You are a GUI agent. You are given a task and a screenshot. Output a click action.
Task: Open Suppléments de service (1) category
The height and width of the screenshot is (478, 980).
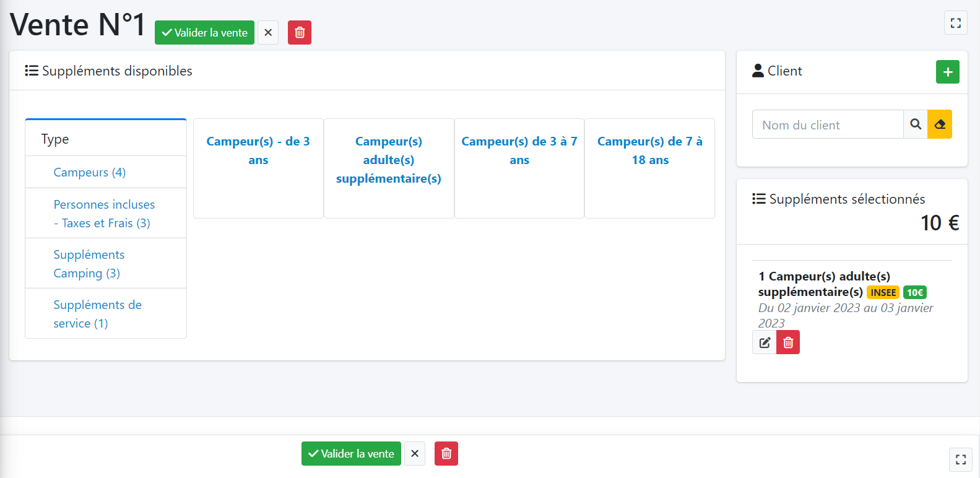pyautogui.click(x=97, y=314)
